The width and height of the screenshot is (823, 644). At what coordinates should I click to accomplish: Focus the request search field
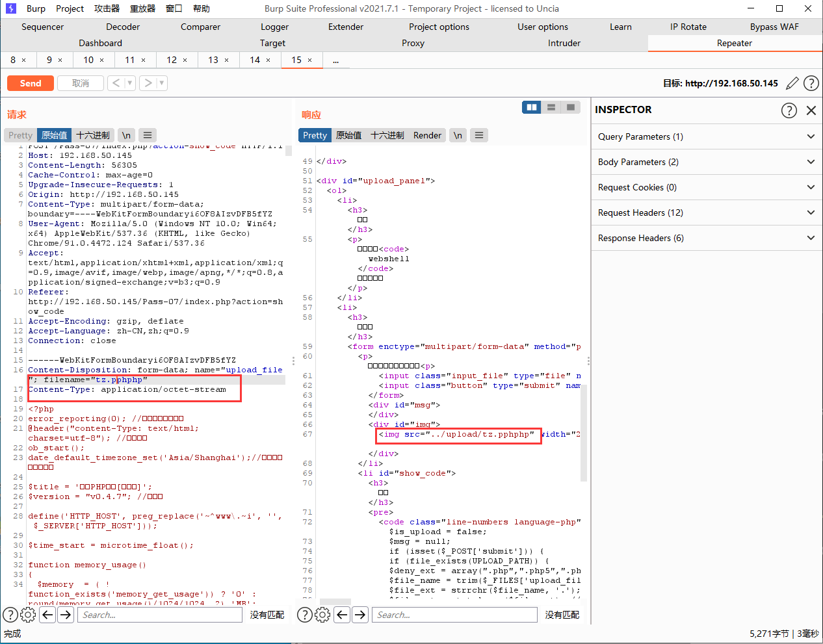point(160,615)
